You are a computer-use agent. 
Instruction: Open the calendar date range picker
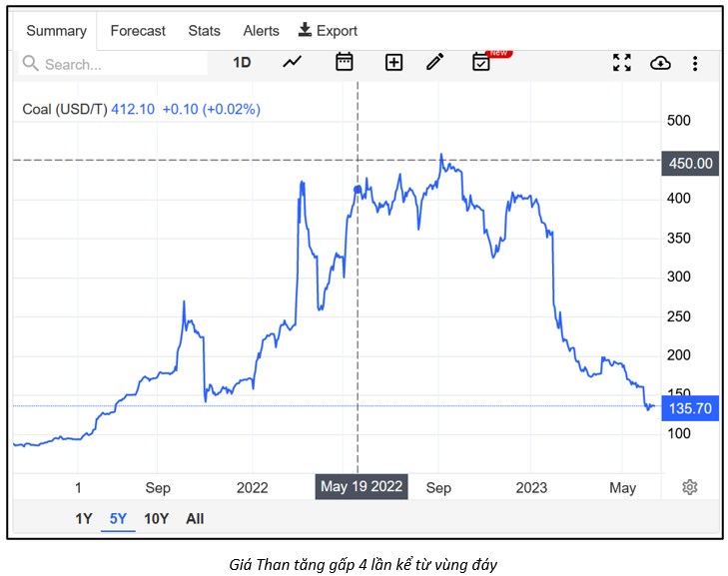[x=345, y=62]
